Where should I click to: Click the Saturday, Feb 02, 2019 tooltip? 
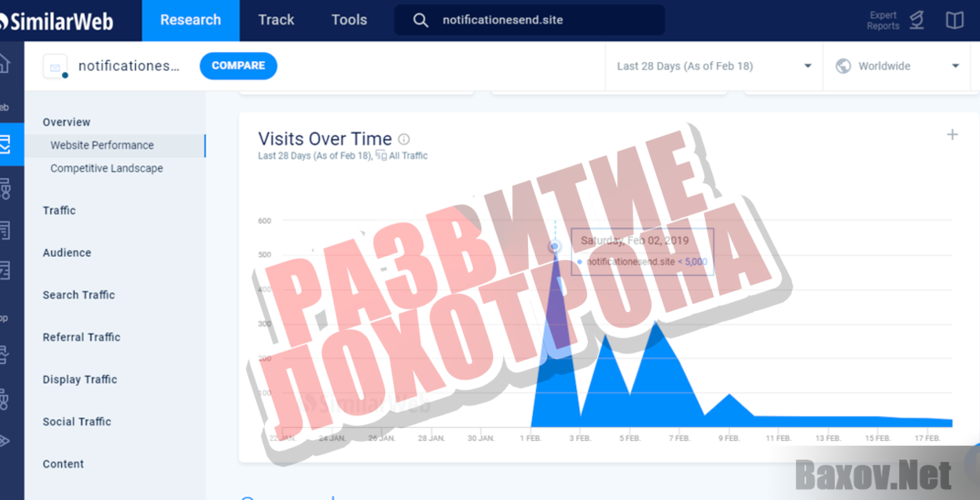point(642,252)
